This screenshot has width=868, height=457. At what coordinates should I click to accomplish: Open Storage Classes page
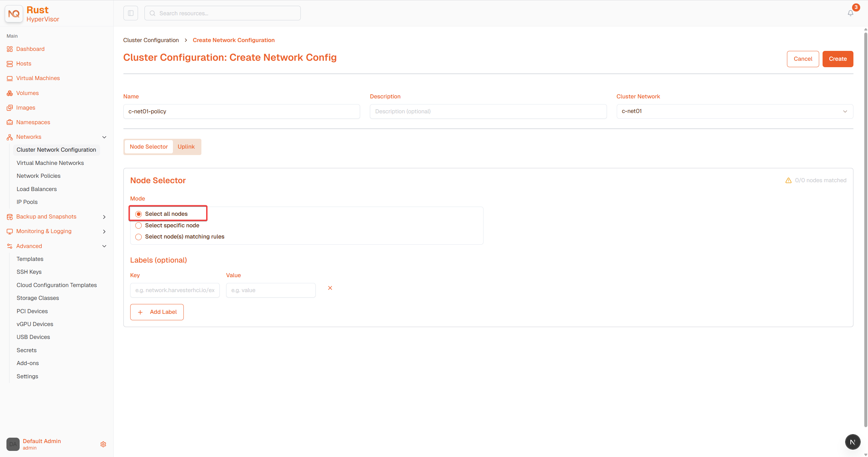[38, 298]
